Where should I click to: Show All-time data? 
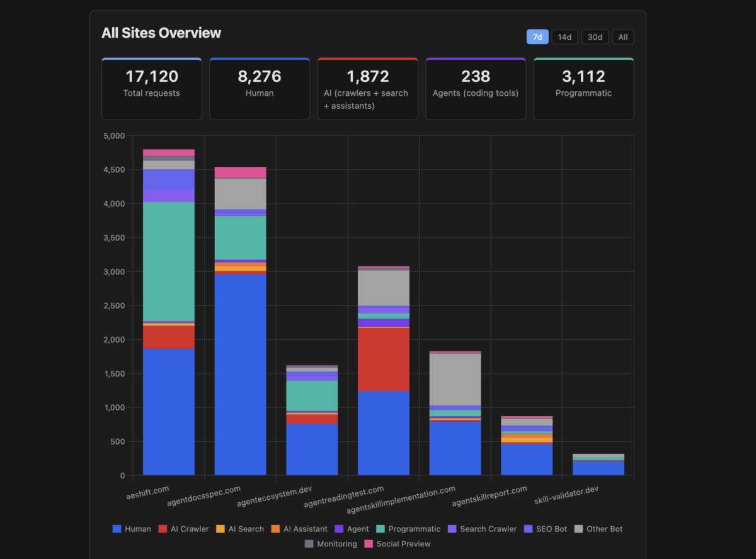pyautogui.click(x=622, y=37)
